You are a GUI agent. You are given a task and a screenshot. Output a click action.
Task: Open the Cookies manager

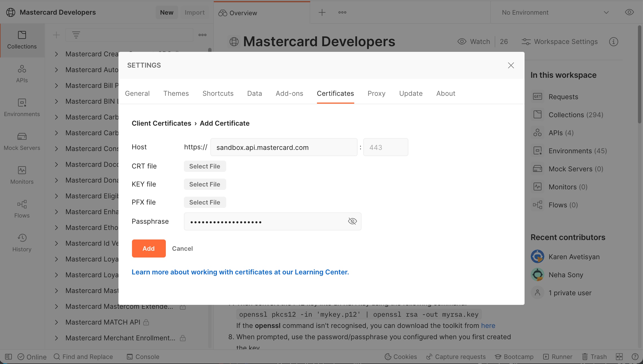tap(400, 357)
